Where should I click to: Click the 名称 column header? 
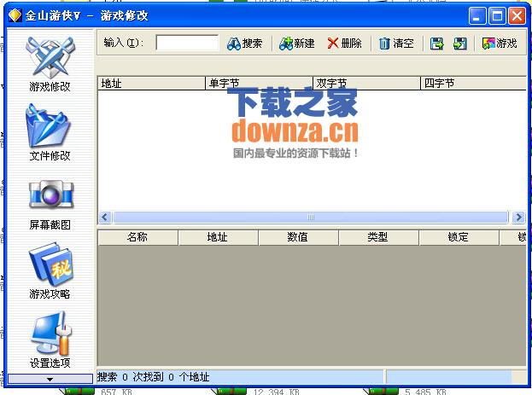coord(137,237)
